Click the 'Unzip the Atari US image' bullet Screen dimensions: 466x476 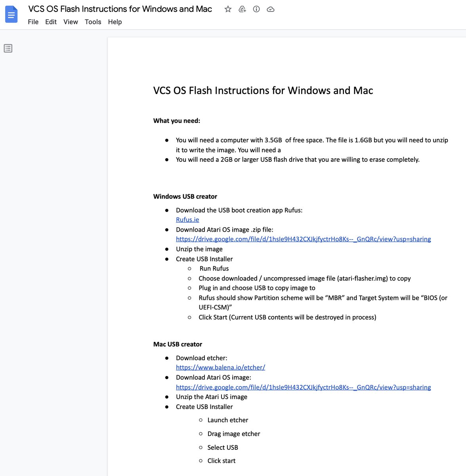212,397
